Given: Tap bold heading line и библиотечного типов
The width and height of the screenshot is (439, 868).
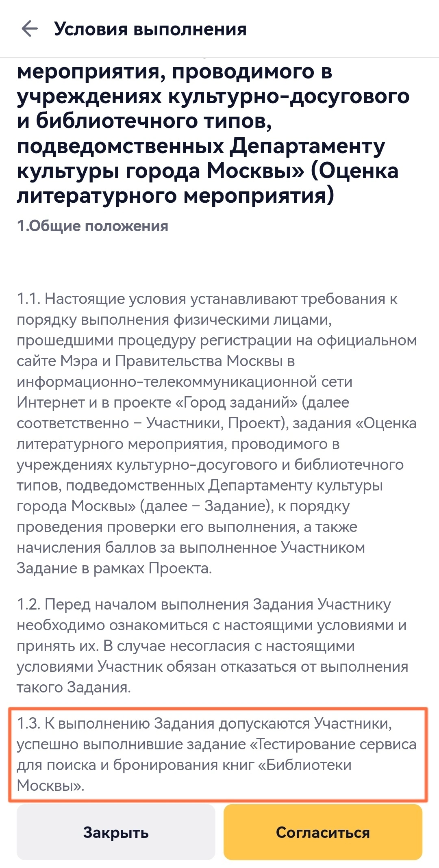Looking at the screenshot, I should [x=144, y=121].
